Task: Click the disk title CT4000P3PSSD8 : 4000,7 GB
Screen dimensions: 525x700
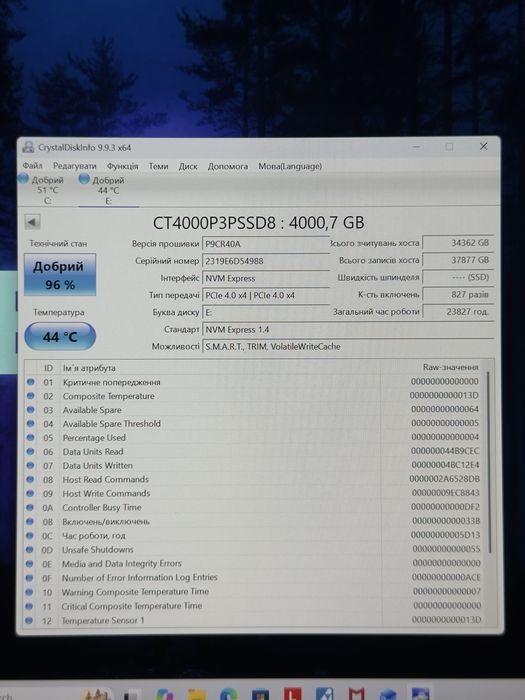Action: point(258,222)
